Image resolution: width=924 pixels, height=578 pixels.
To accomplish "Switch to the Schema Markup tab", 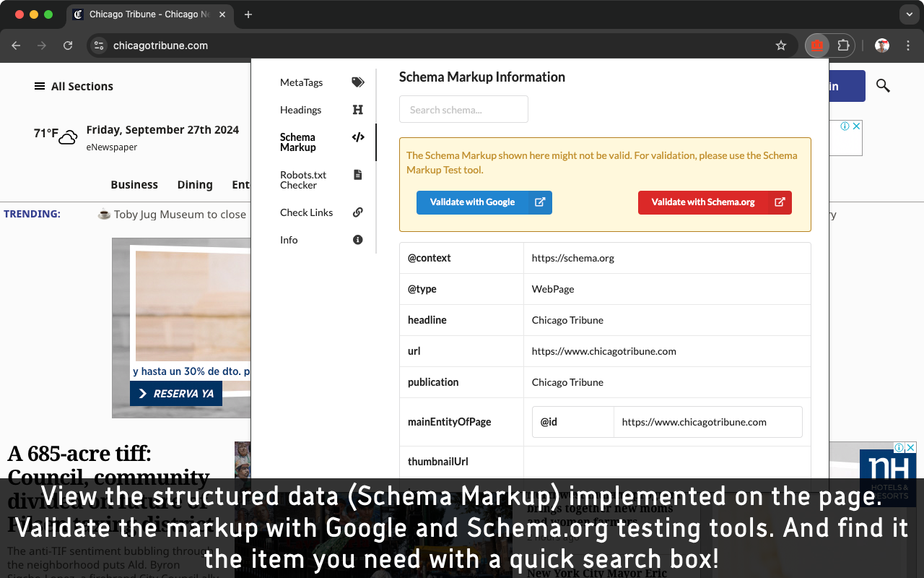I will click(298, 142).
